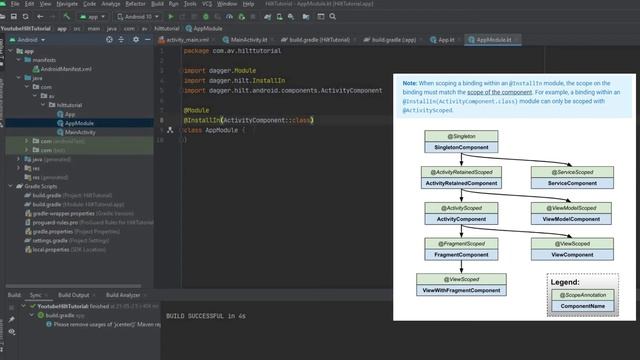Click the Make Project hammer icon
The width and height of the screenshot is (640, 360).
[x=67, y=17]
